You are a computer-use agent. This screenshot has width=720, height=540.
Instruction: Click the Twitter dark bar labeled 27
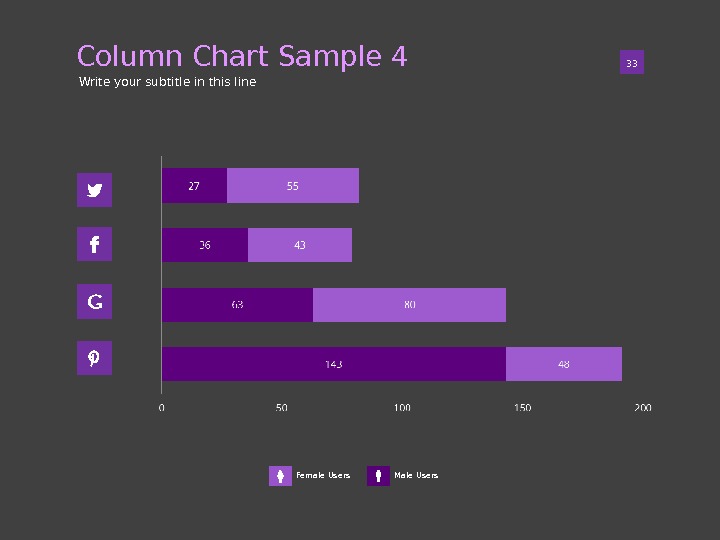[194, 186]
